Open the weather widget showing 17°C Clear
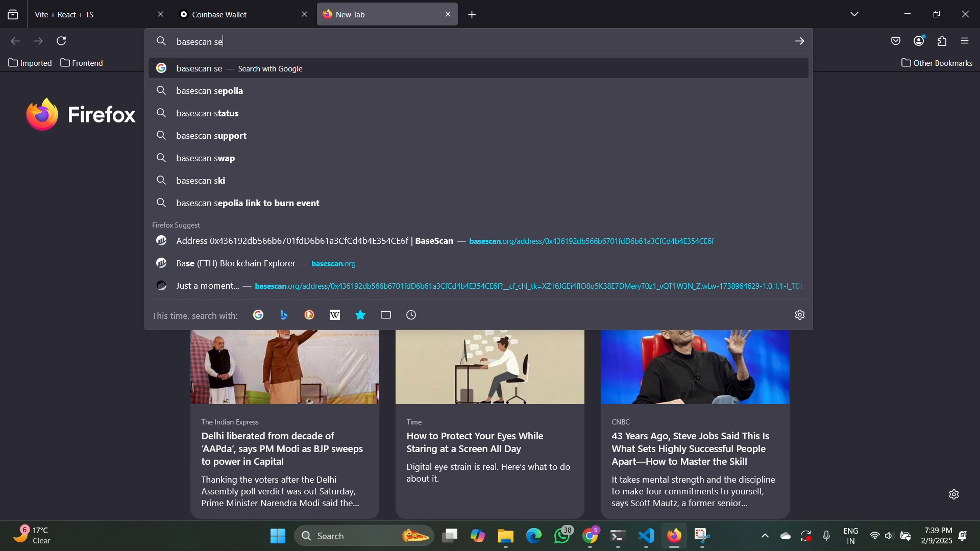 32,536
